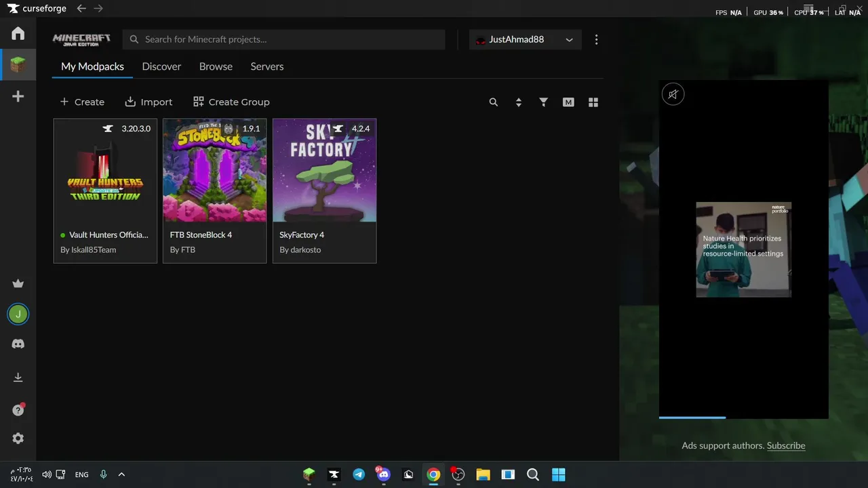This screenshot has height=488, width=868.
Task: Open help question mark icon
Action: (x=18, y=409)
